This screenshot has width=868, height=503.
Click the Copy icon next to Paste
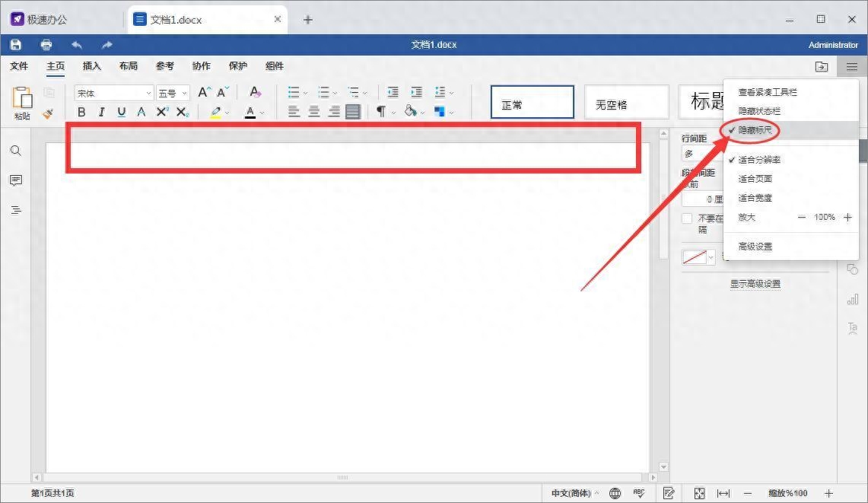(49, 93)
